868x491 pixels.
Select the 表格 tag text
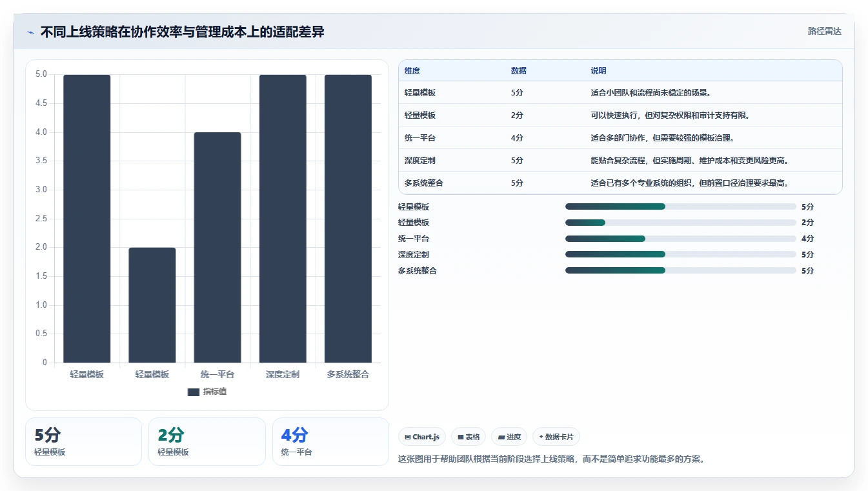(472, 437)
